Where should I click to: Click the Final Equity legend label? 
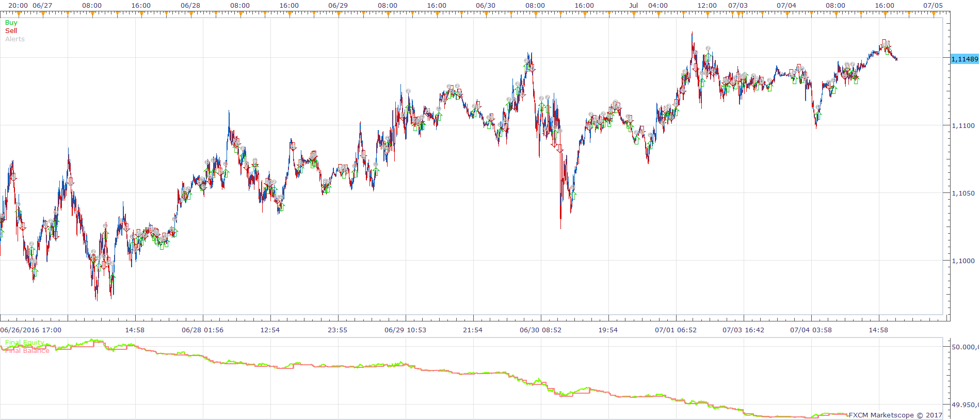pos(24,343)
